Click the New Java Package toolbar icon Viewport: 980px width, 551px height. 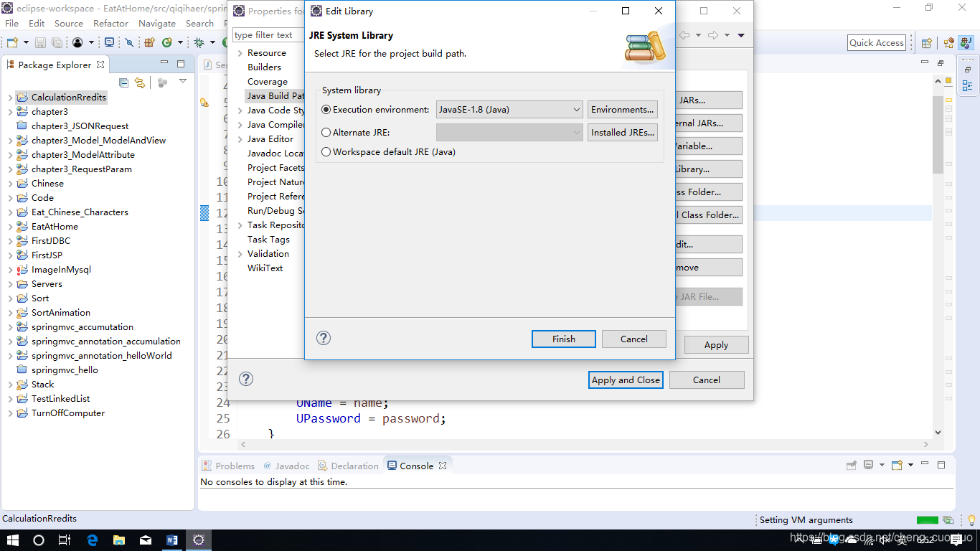coord(149,43)
